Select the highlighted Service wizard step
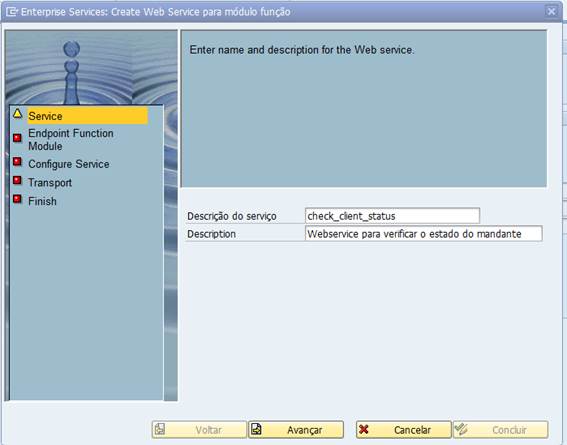This screenshot has width=567, height=445. 88,116
